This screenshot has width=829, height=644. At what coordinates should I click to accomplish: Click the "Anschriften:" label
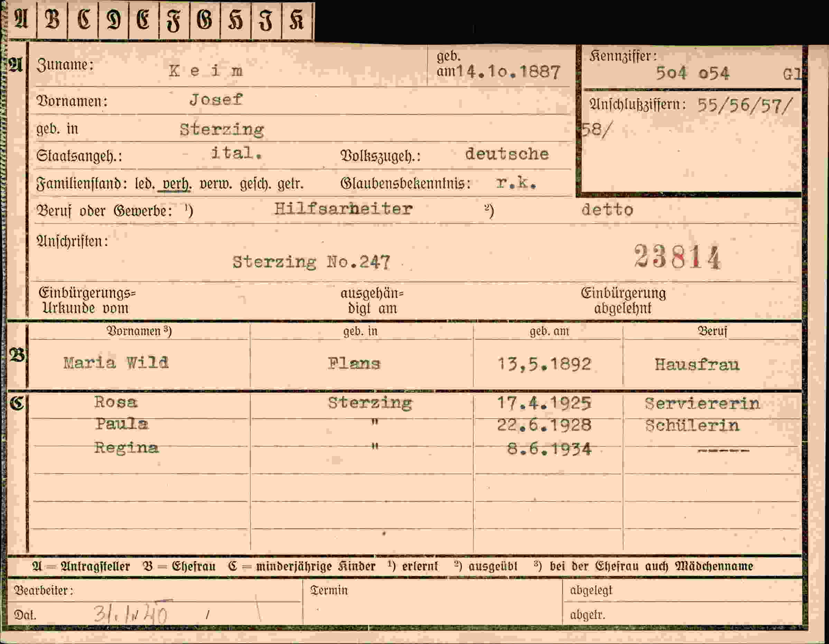72,241
